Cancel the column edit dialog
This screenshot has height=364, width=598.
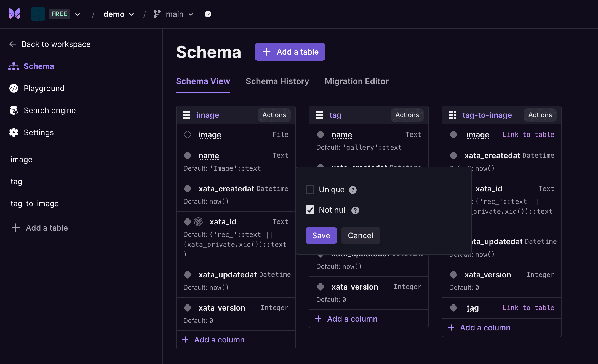click(360, 235)
